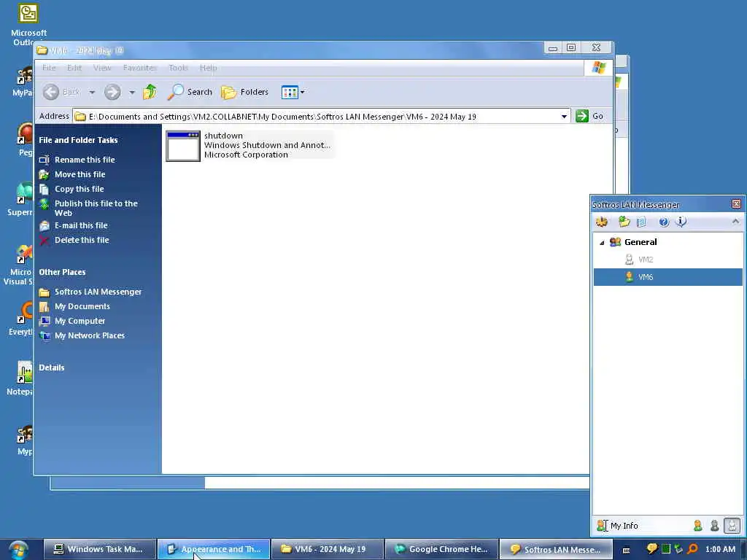
Task: Collapse the General group in the messenger
Action: pyautogui.click(x=602, y=243)
